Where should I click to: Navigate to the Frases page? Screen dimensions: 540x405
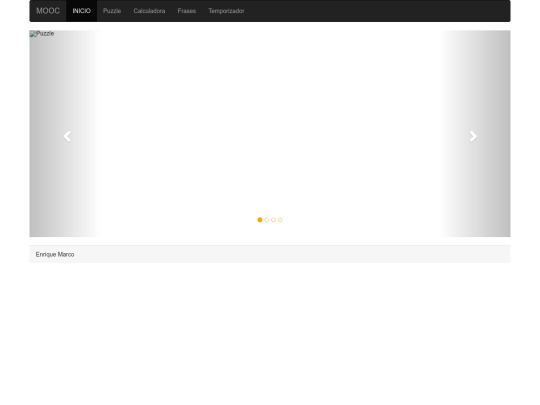point(187,11)
